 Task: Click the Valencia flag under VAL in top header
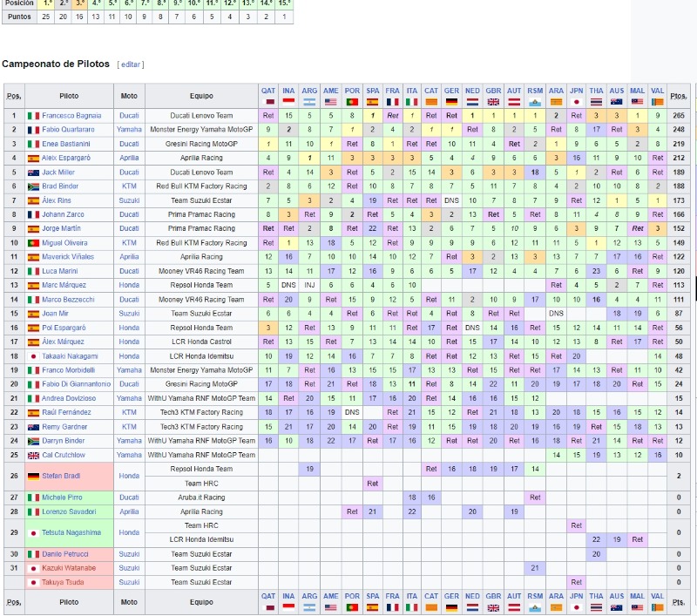(x=658, y=102)
